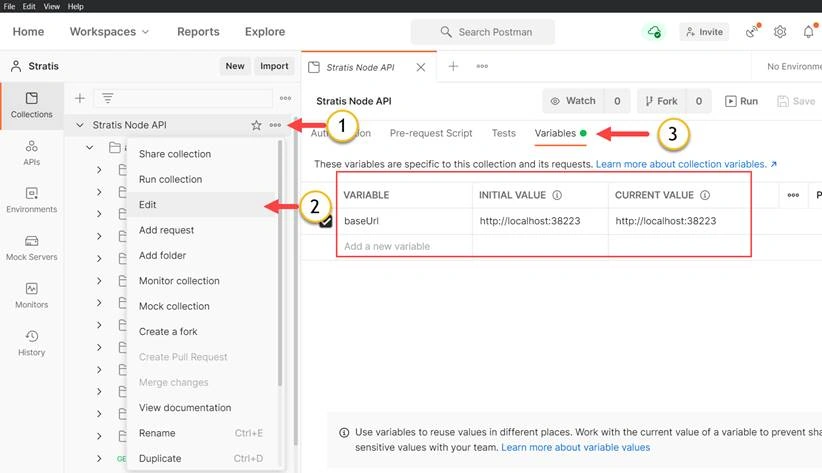Click the filter icon in collections search

pos(107,98)
